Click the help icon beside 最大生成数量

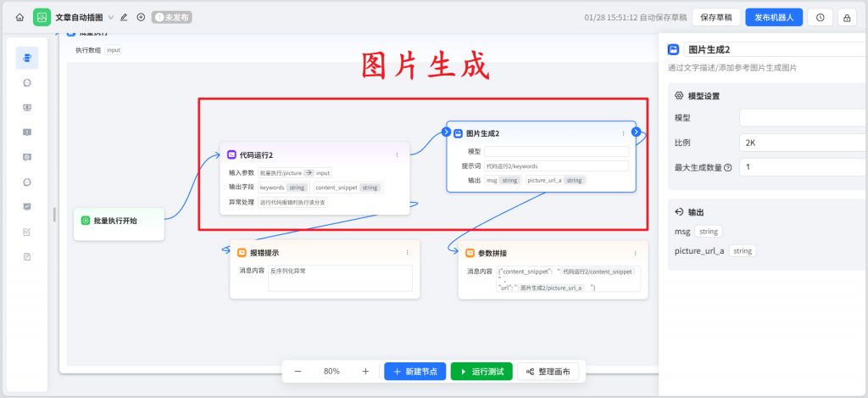728,167
